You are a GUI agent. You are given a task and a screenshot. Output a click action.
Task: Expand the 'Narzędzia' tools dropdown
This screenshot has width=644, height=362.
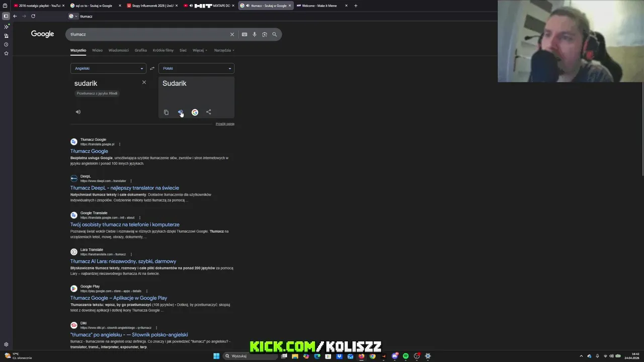(x=224, y=50)
